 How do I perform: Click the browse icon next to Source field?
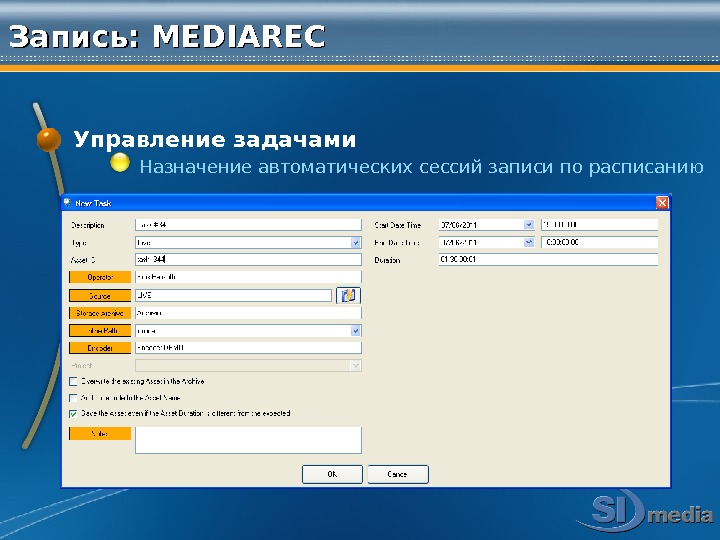pyautogui.click(x=348, y=295)
